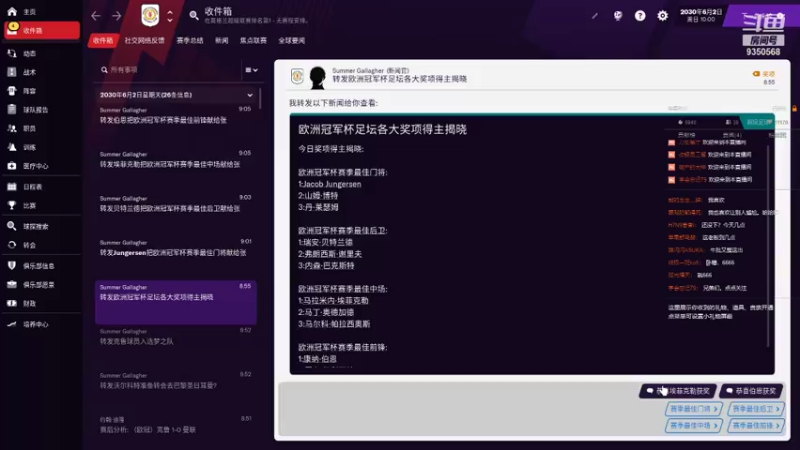
Task: Open the 训练 training cone icon
Action: (x=12, y=147)
